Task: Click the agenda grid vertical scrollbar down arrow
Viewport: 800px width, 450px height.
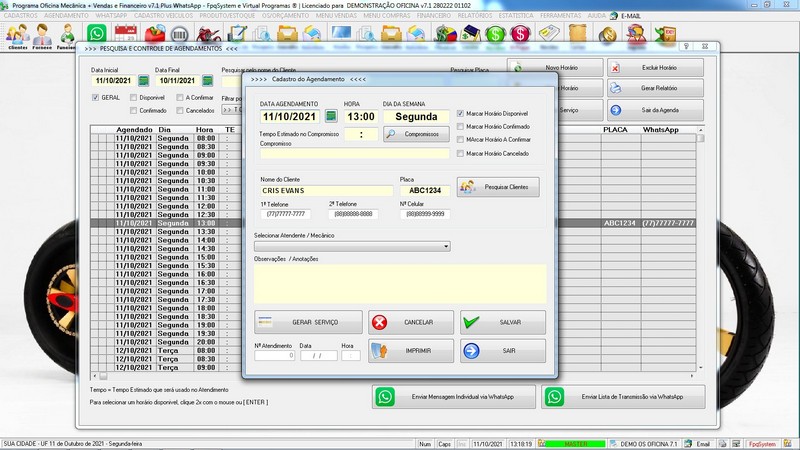Action: pos(701,367)
